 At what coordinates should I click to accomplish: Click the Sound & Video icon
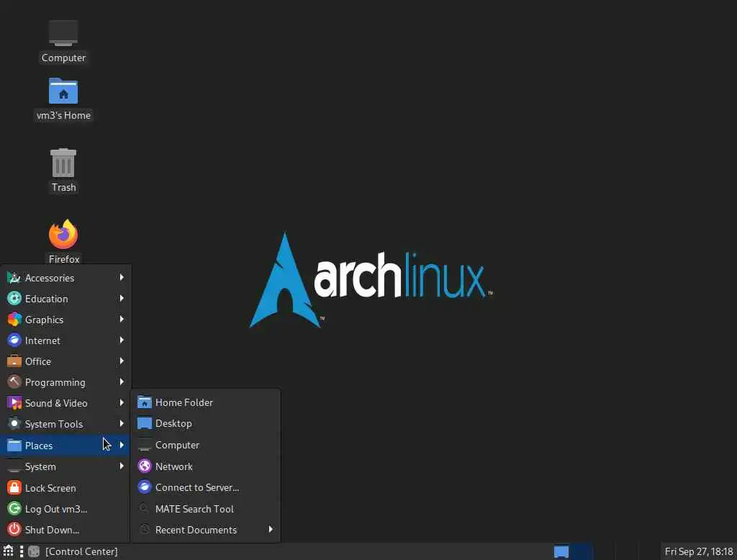(14, 403)
